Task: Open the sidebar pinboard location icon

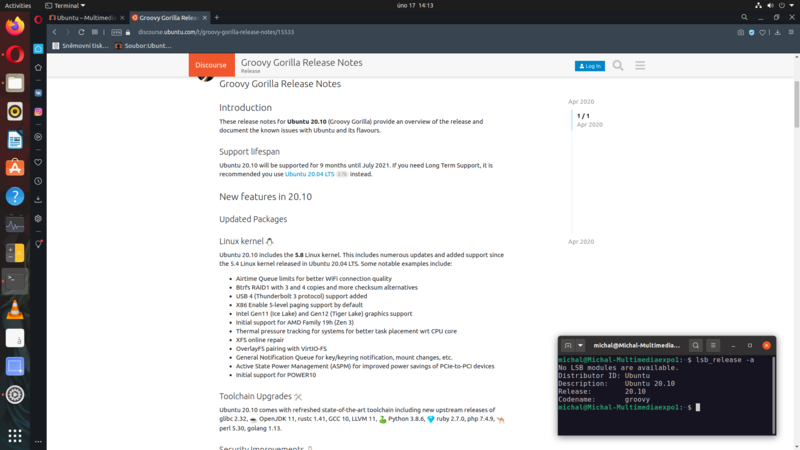Action: (x=38, y=244)
